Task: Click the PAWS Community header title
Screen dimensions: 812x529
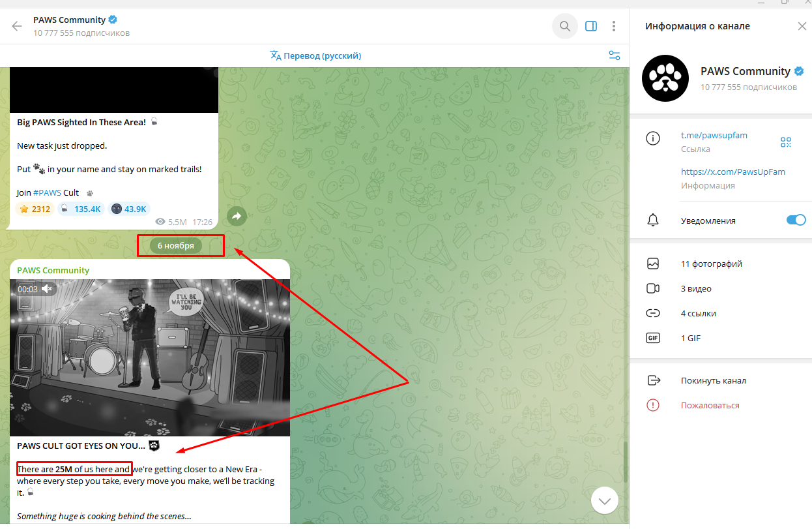Action: coord(69,20)
